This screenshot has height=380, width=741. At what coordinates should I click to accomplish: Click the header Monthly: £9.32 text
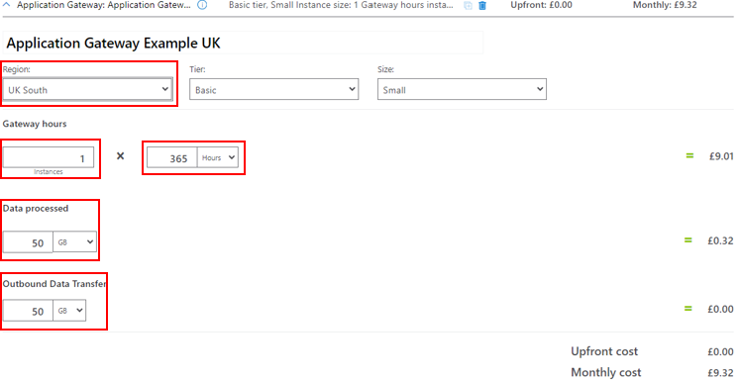[x=664, y=5]
